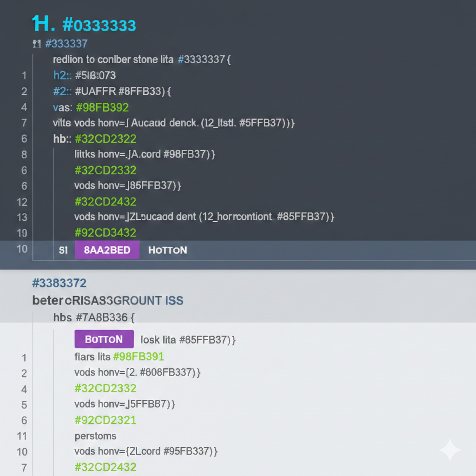Image resolution: width=476 pixels, height=476 pixels.
Task: Select the purple 8AA2BED color badge
Action: [x=107, y=250]
